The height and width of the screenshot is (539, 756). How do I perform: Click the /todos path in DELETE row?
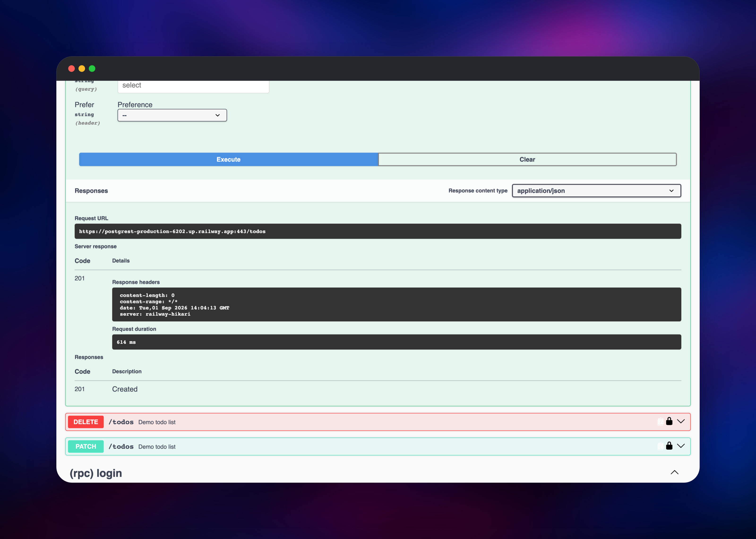(x=121, y=422)
